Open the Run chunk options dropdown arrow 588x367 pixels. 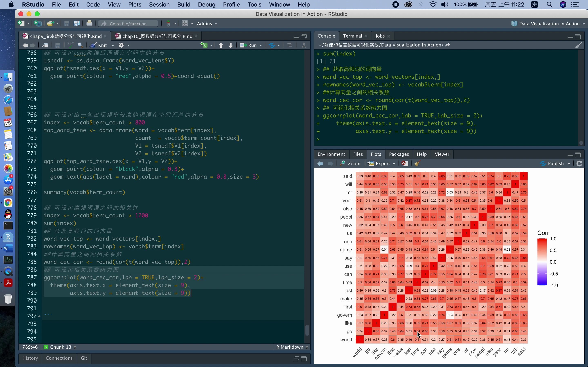261,45
